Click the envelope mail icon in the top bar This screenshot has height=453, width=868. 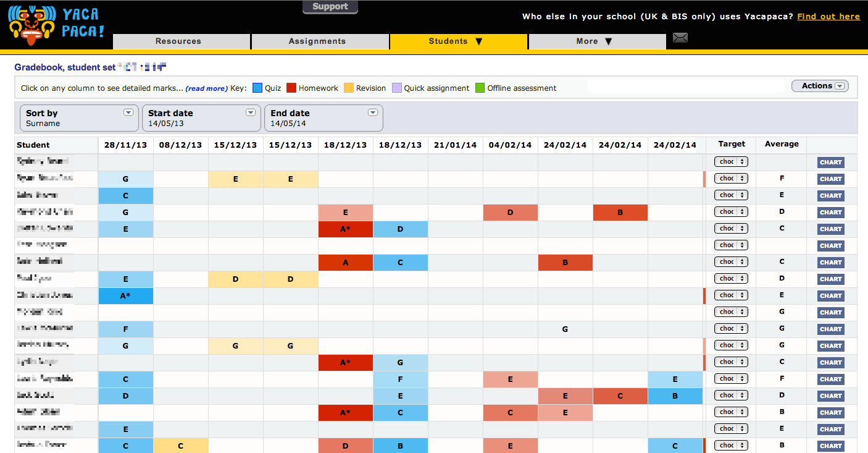pyautogui.click(x=680, y=38)
